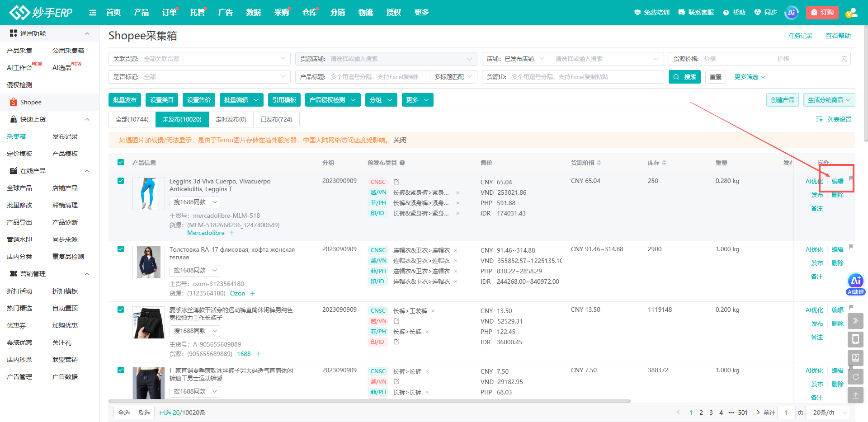Open the AI assistant floating icon

click(x=855, y=284)
